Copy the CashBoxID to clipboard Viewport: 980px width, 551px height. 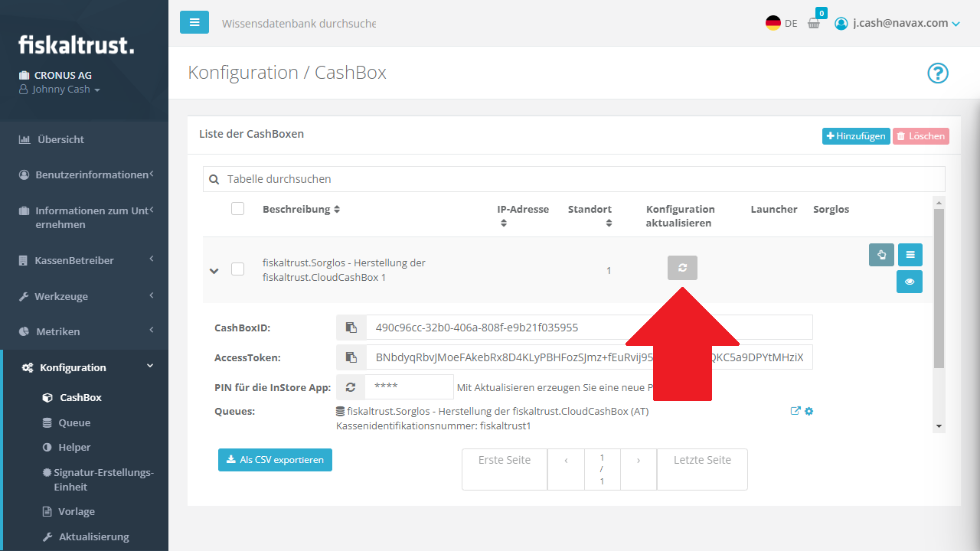pyautogui.click(x=351, y=328)
